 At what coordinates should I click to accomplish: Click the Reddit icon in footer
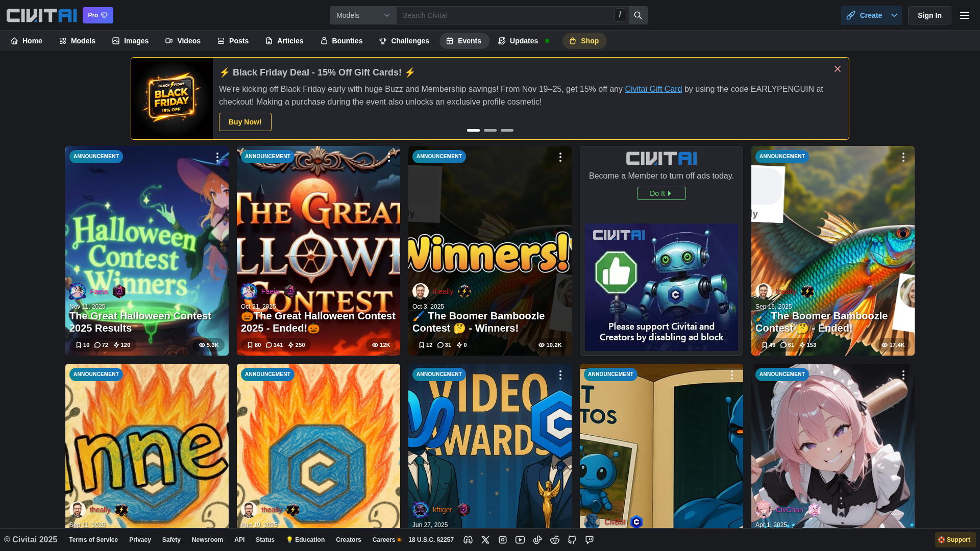[555, 540]
